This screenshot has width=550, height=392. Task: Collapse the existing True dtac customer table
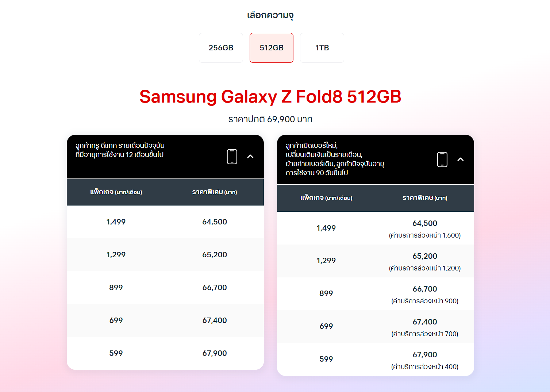[x=250, y=157]
